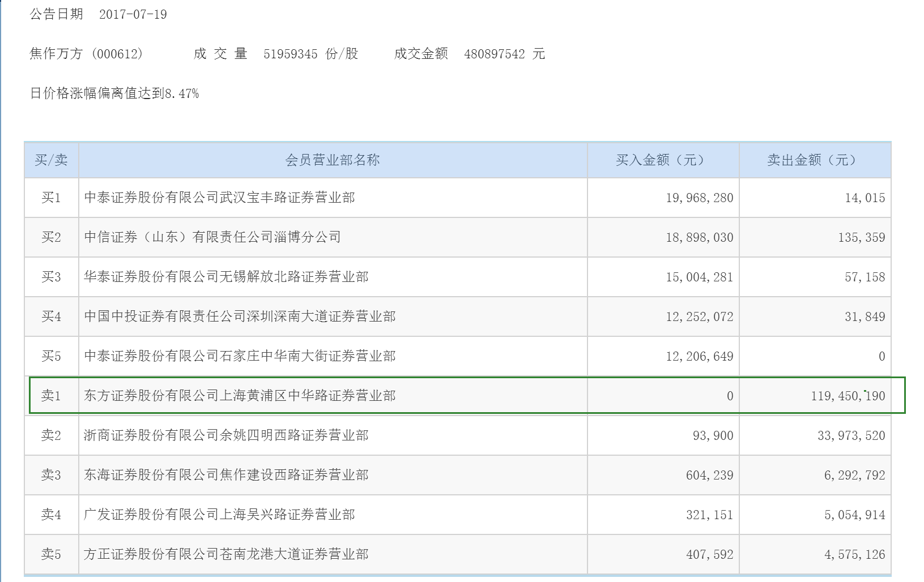Click the sell amount 119,450,190
Screen dimensions: 924x582
[848, 396]
